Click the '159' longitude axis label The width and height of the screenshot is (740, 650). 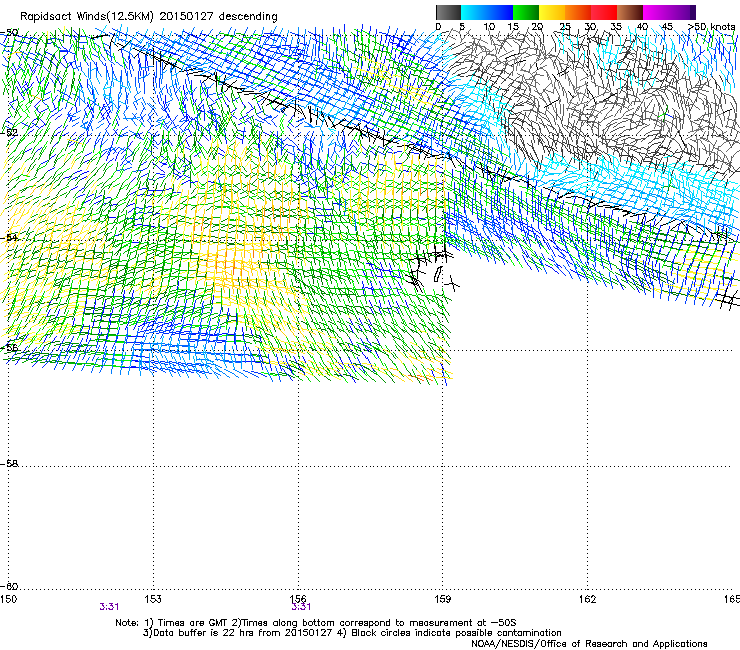pos(443,599)
